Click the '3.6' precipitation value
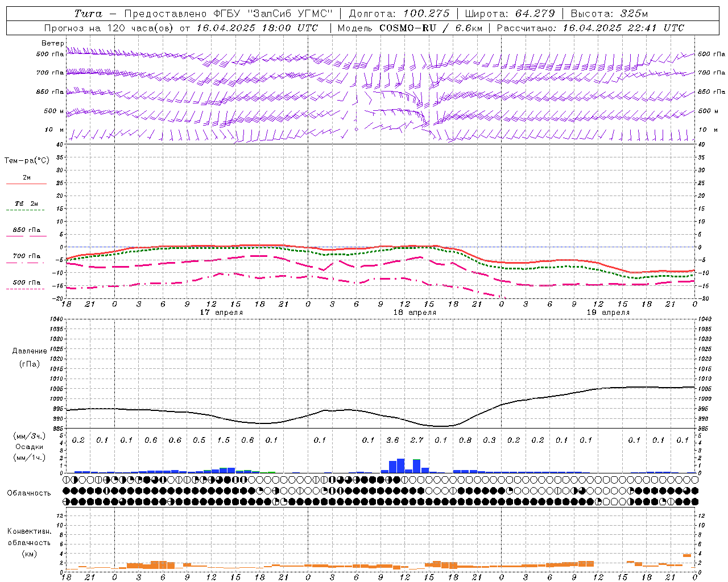 tap(392, 440)
